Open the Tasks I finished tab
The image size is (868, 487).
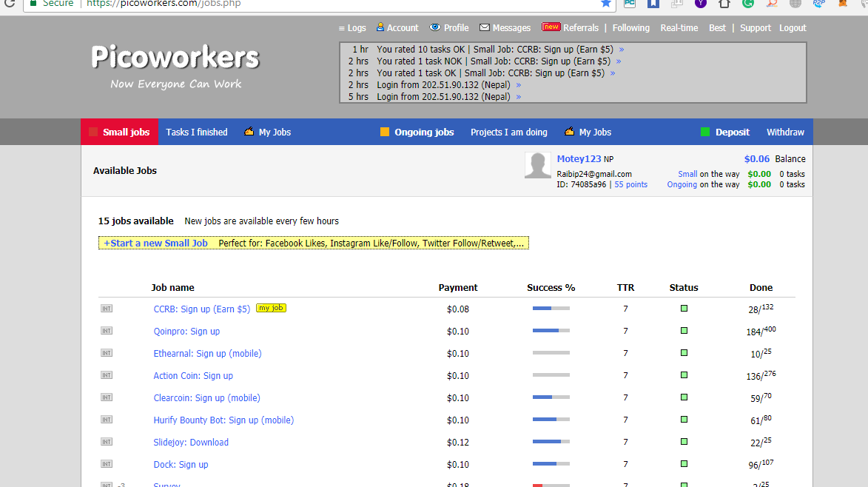tap(197, 132)
